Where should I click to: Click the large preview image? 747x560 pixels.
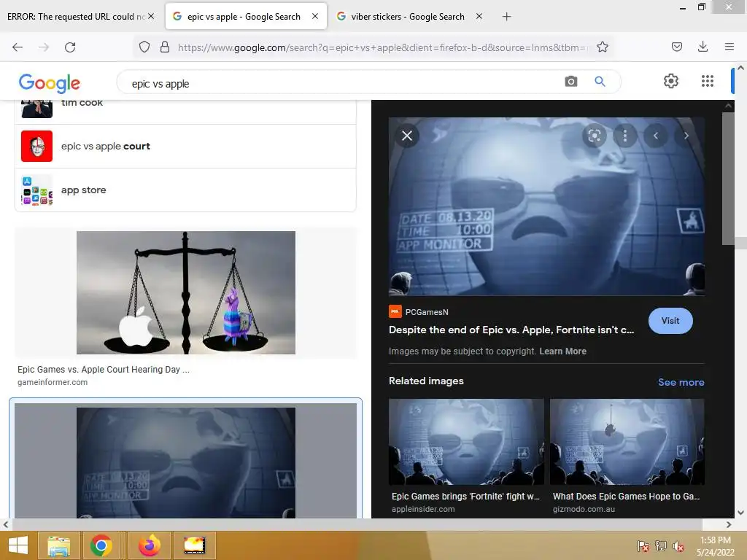point(546,206)
